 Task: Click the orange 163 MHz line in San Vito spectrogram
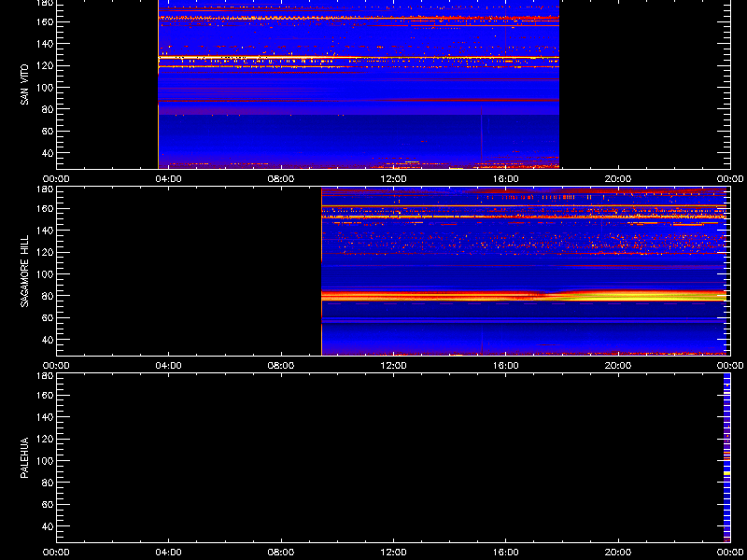click(x=359, y=18)
